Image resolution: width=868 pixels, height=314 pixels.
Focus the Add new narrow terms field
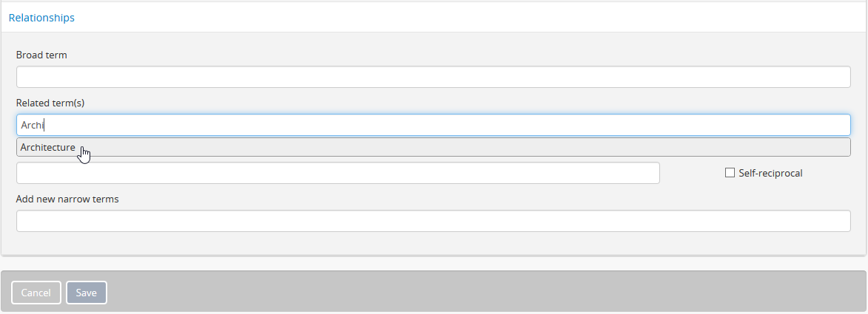[x=433, y=221]
